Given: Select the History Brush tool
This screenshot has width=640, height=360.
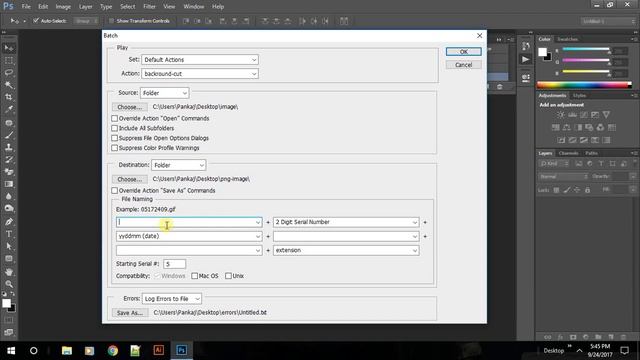Looking at the screenshot, I should (9, 159).
